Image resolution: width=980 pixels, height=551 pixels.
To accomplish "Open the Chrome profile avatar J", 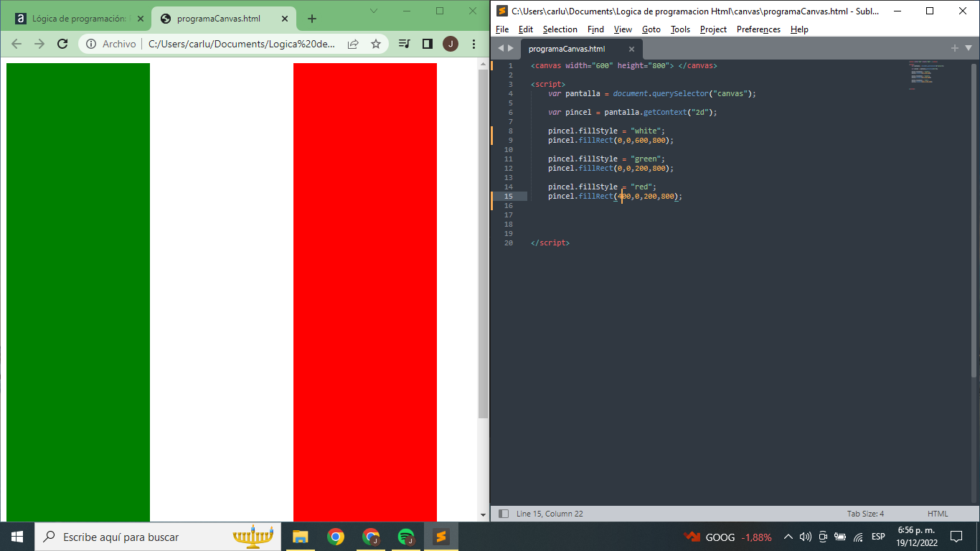I will click(x=451, y=44).
